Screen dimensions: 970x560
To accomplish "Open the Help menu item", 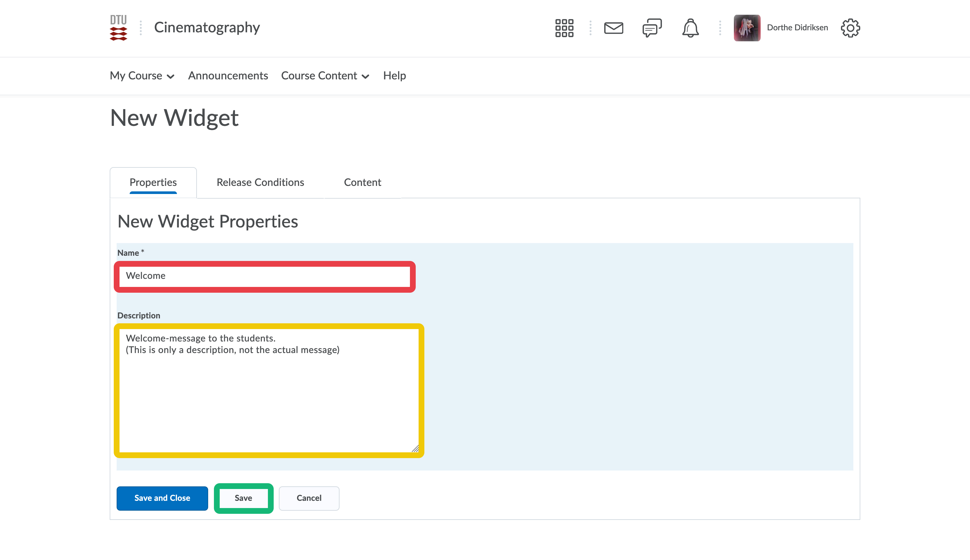I will [x=394, y=76].
